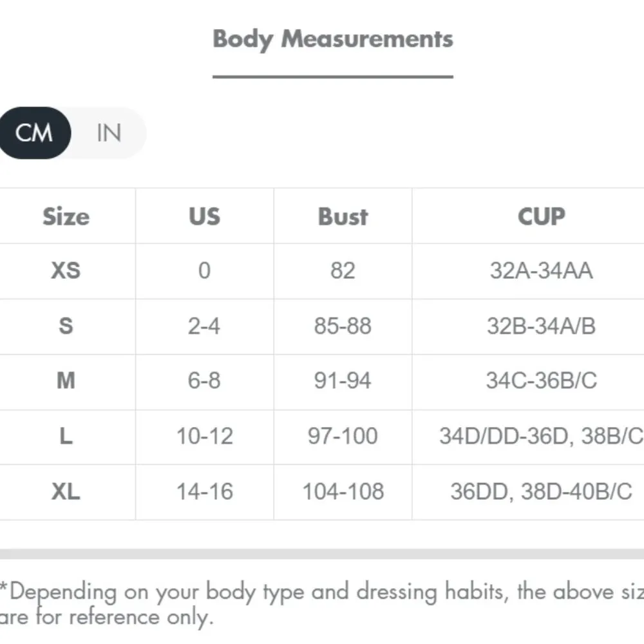
Task: Click the gray horizontal scrollbar below table
Action: pyautogui.click(x=322, y=554)
